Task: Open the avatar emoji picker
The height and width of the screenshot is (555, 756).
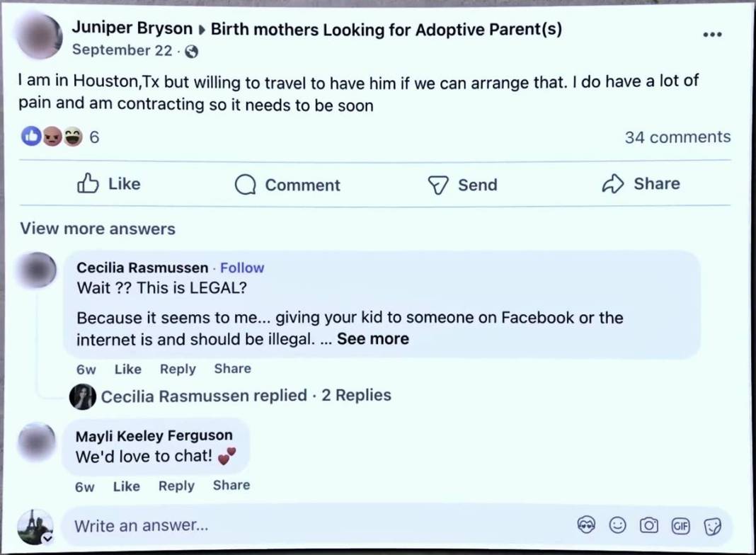Action: pyautogui.click(x=587, y=525)
